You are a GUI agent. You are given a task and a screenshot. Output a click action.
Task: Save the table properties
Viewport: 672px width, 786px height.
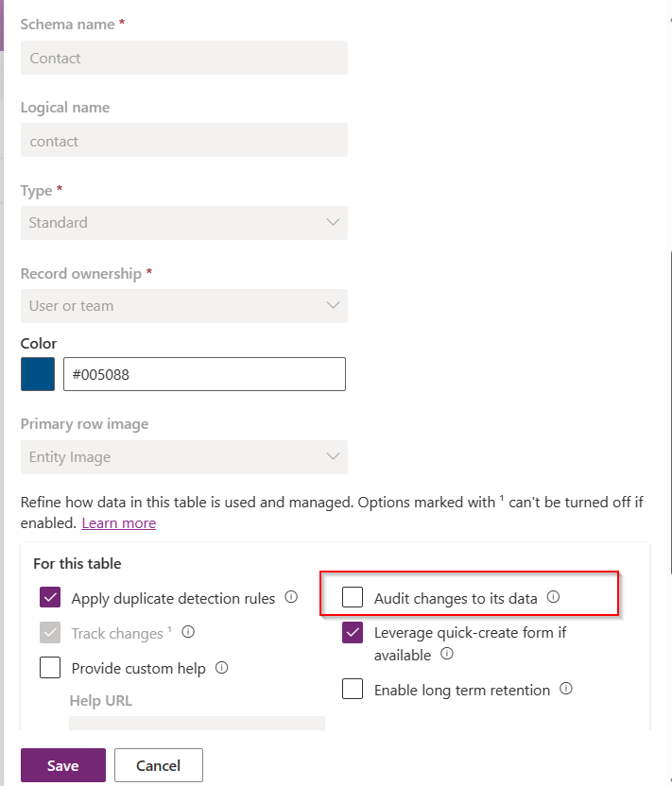62,765
